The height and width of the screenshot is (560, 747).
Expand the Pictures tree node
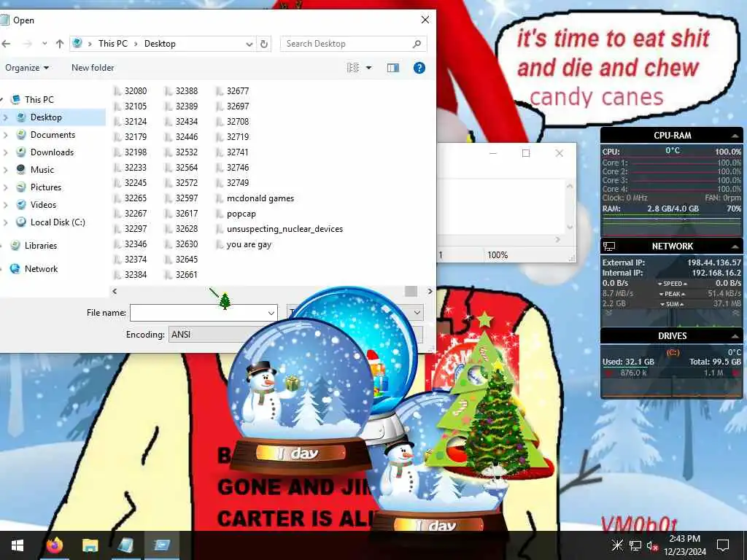[6, 187]
